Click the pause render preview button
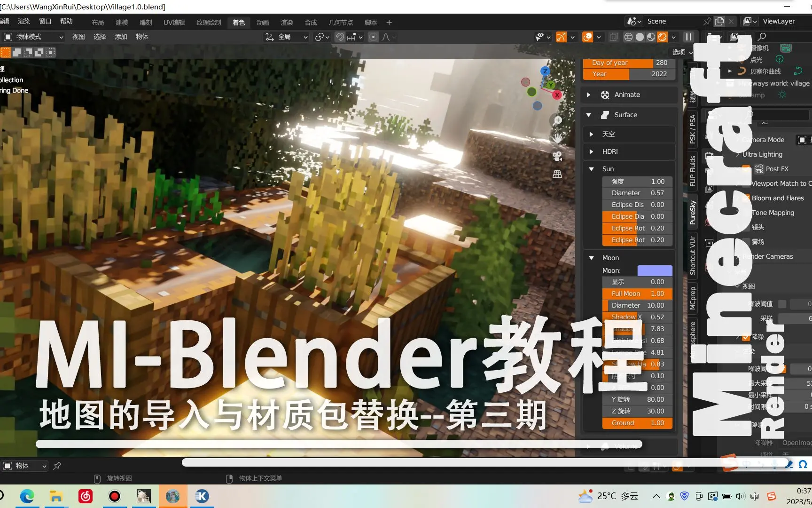812x508 pixels. click(688, 37)
